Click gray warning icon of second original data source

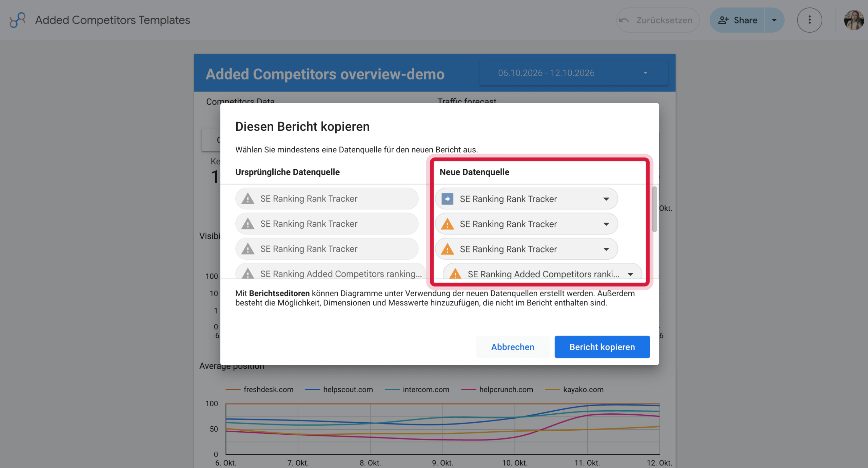248,224
